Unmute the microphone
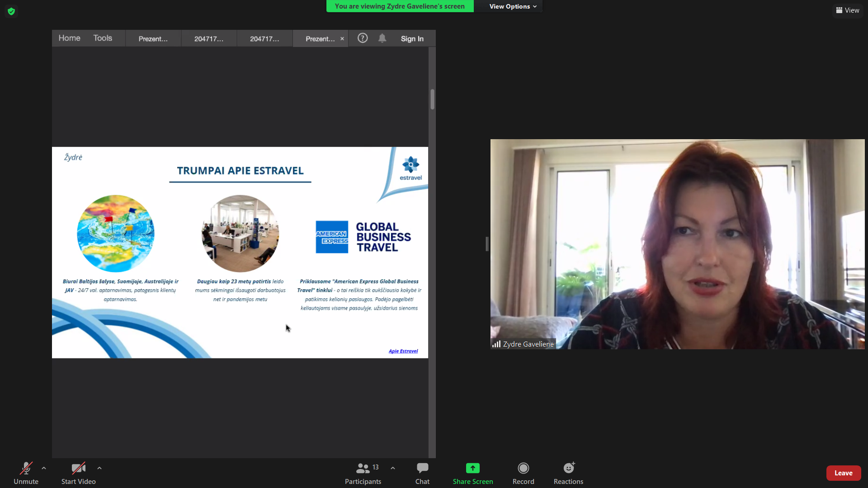The height and width of the screenshot is (488, 868). 26,473
